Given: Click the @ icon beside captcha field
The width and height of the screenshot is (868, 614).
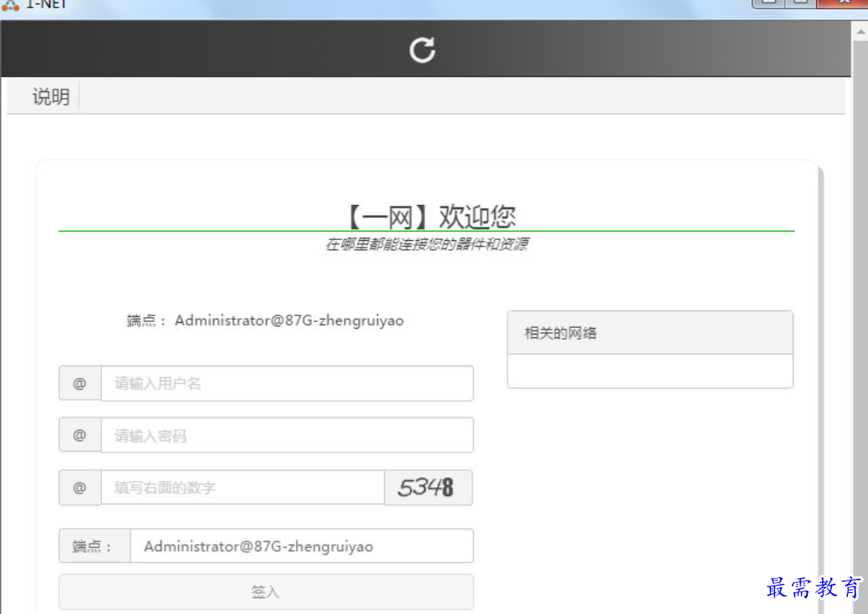Looking at the screenshot, I should coord(79,487).
